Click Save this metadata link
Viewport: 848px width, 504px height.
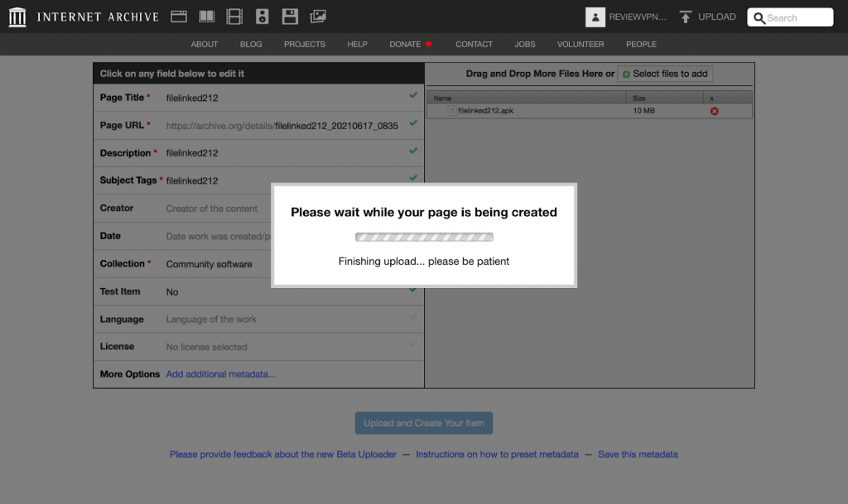point(638,454)
